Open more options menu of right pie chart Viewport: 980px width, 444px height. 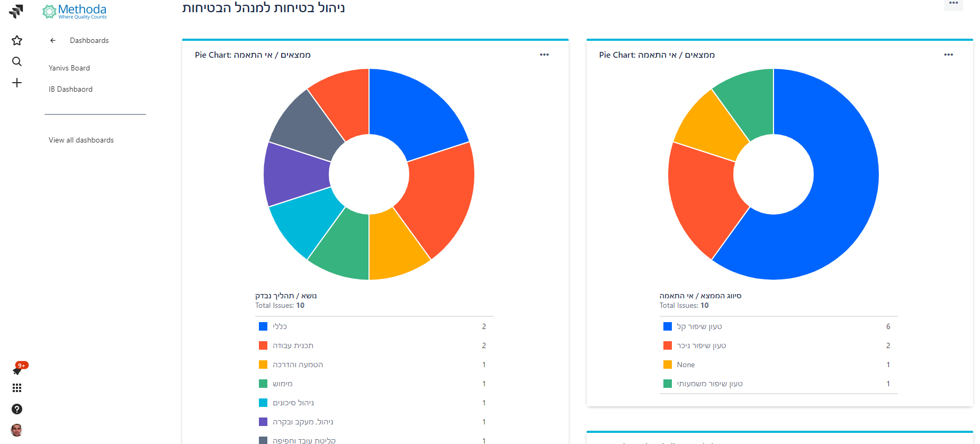click(x=948, y=55)
